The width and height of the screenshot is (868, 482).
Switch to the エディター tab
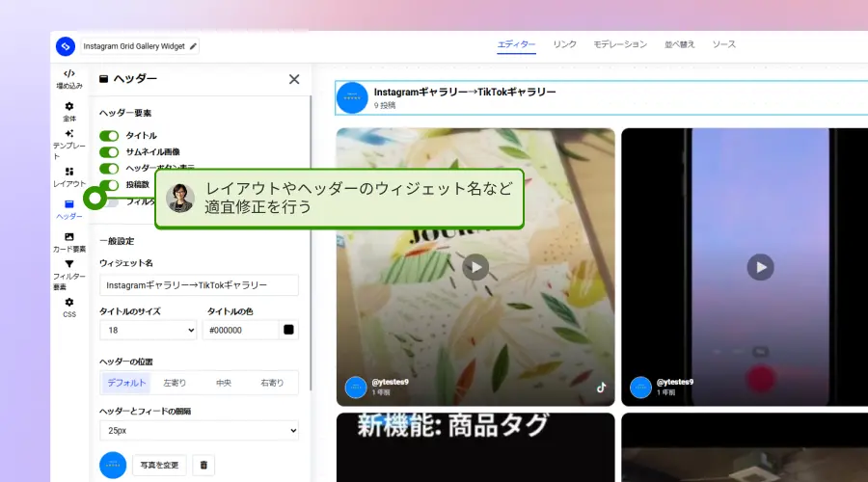(x=516, y=44)
